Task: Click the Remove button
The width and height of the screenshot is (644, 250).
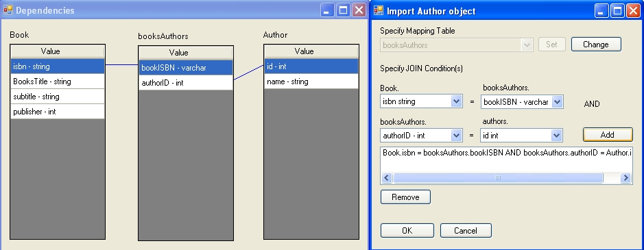Action: pyautogui.click(x=405, y=197)
